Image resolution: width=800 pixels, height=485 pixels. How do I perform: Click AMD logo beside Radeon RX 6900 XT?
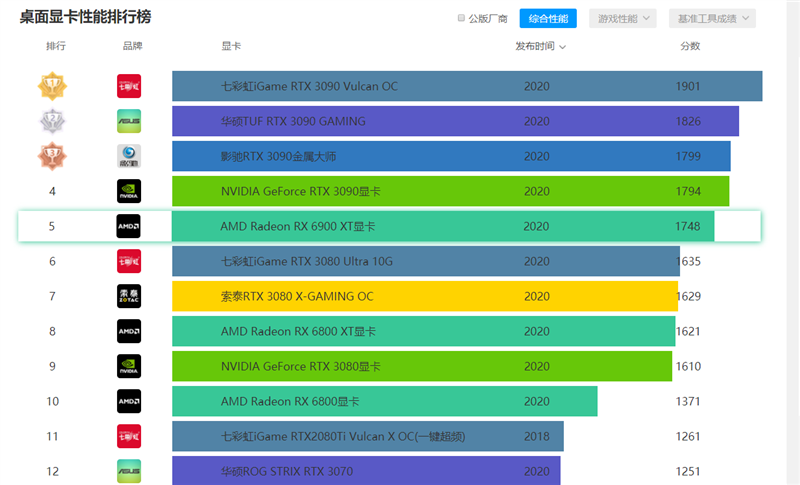tap(128, 226)
